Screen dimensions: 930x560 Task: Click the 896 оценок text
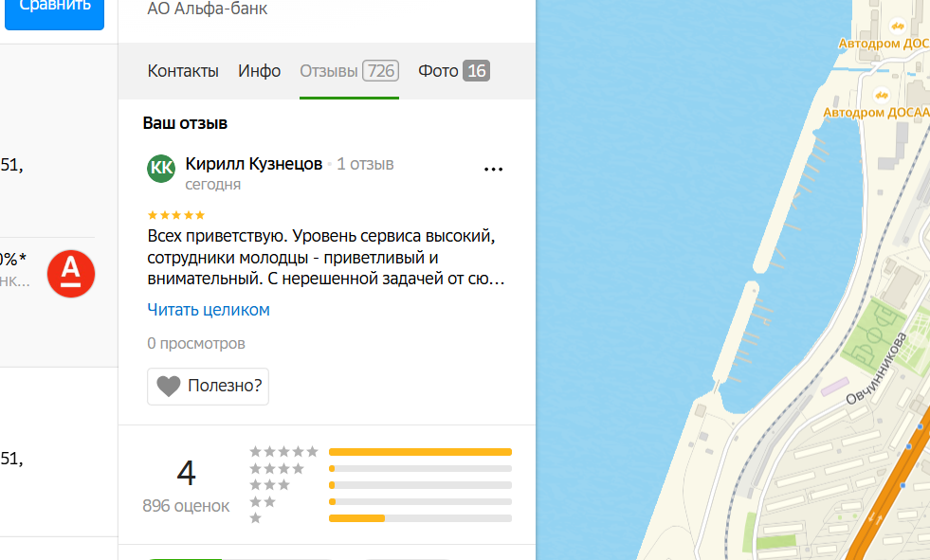click(x=186, y=505)
